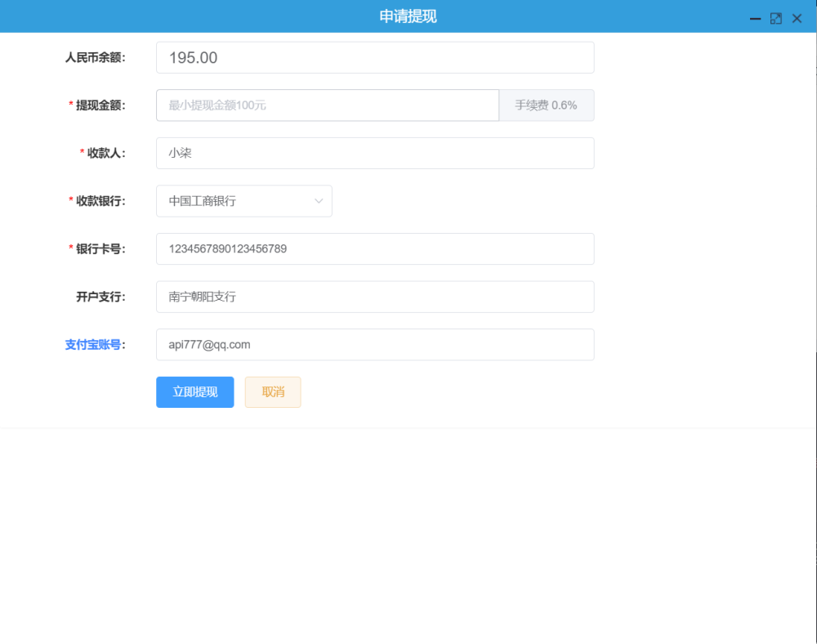Screen dimensions: 817x644
Task: Focus the 提现金额 input field
Action: [x=327, y=105]
